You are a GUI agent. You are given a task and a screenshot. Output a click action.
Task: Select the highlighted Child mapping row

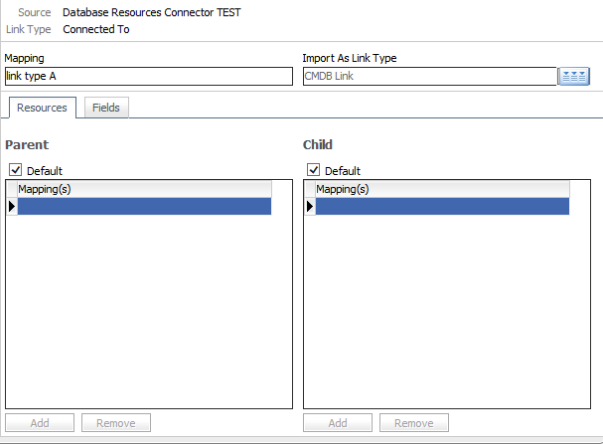[x=442, y=206]
